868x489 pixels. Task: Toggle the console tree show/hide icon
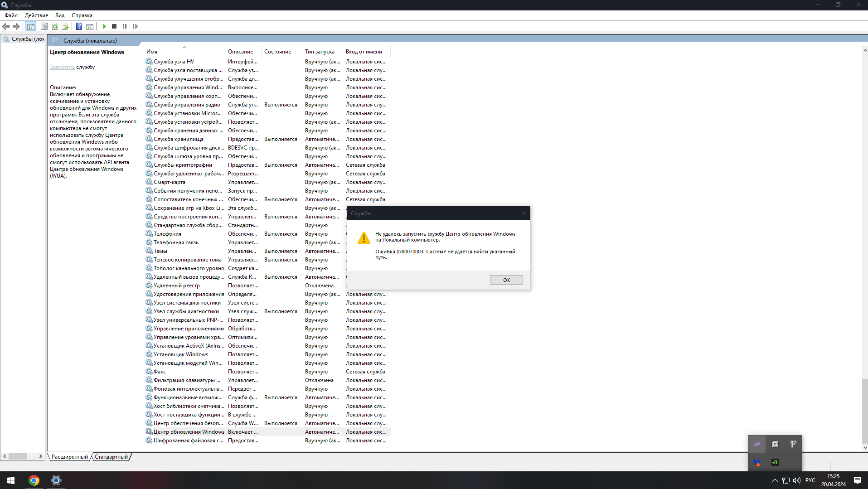tap(30, 26)
